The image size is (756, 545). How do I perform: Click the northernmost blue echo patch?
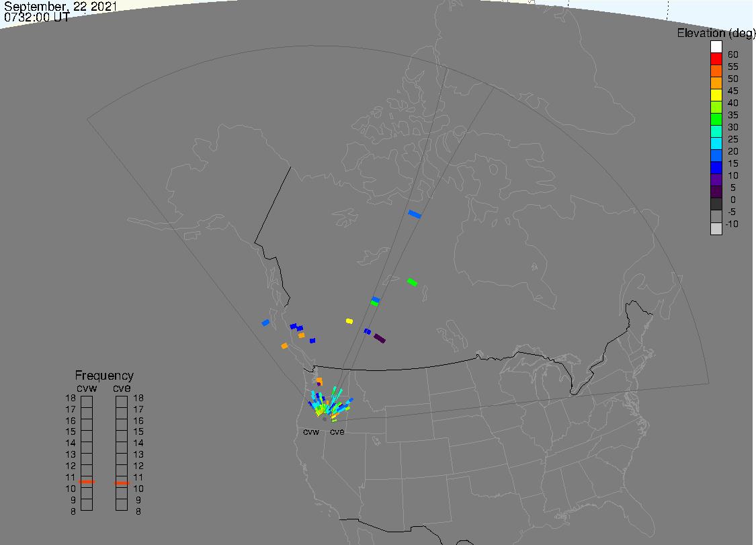click(415, 214)
